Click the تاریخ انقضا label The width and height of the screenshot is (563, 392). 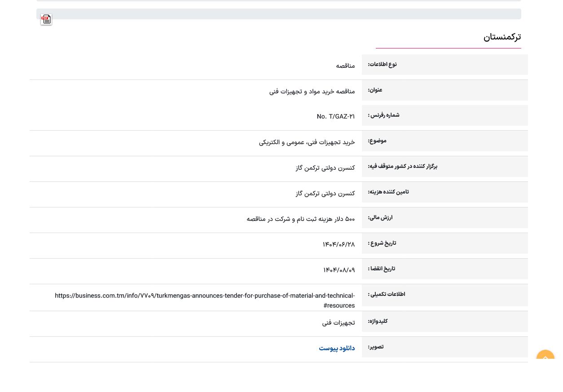[382, 269]
